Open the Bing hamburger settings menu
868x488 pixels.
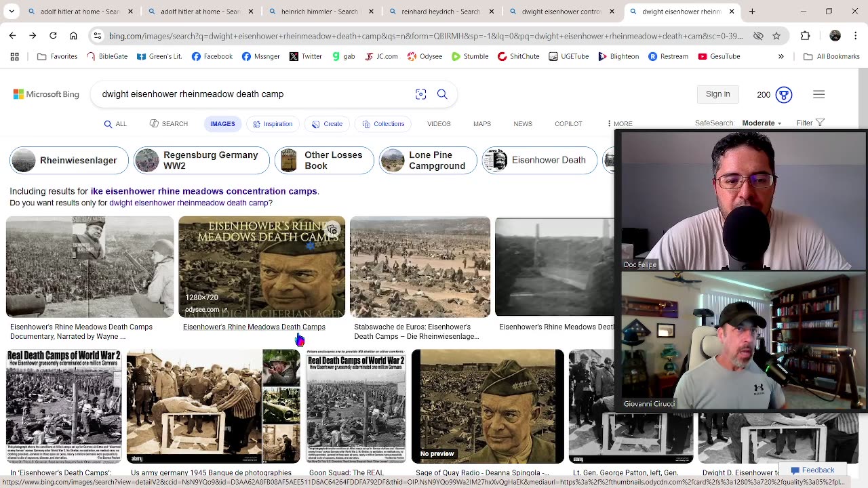pos(818,94)
